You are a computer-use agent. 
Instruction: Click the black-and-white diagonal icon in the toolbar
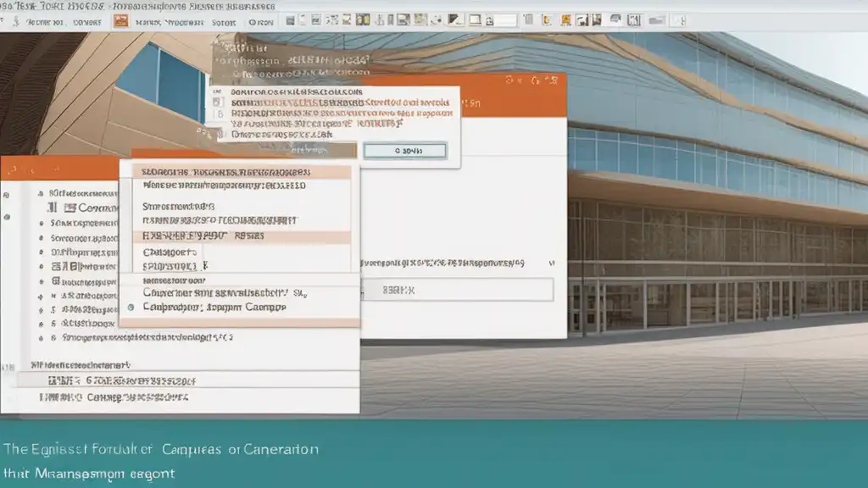pos(455,19)
